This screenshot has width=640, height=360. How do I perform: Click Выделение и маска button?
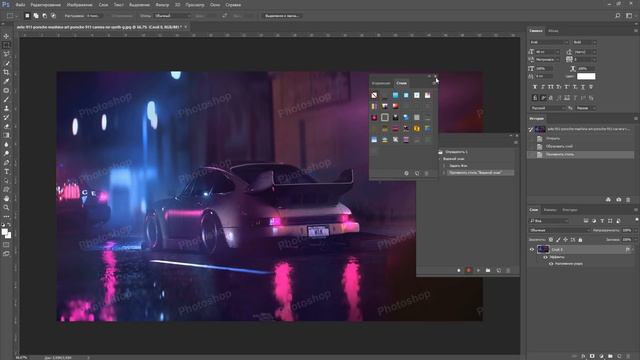tap(282, 16)
